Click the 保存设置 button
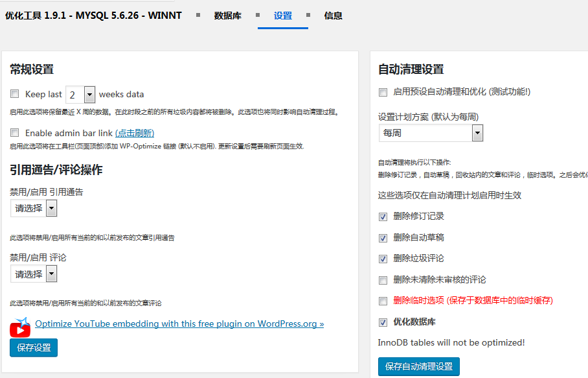 pos(34,348)
